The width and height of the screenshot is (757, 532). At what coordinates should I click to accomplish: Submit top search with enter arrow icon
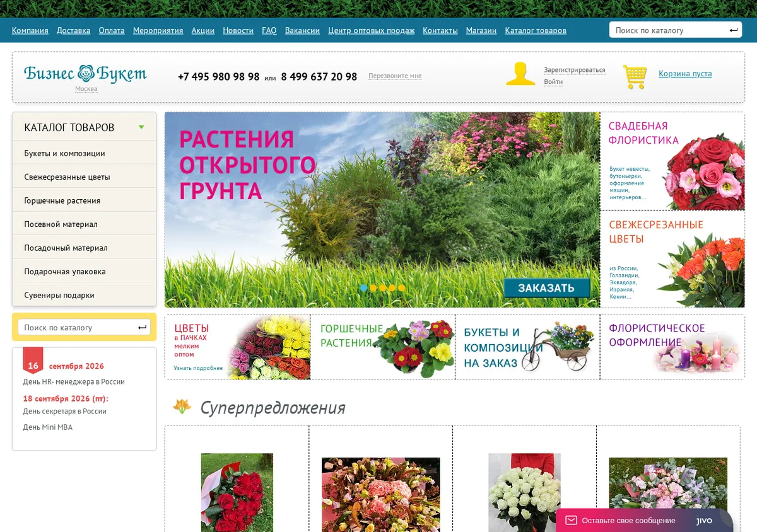(734, 30)
